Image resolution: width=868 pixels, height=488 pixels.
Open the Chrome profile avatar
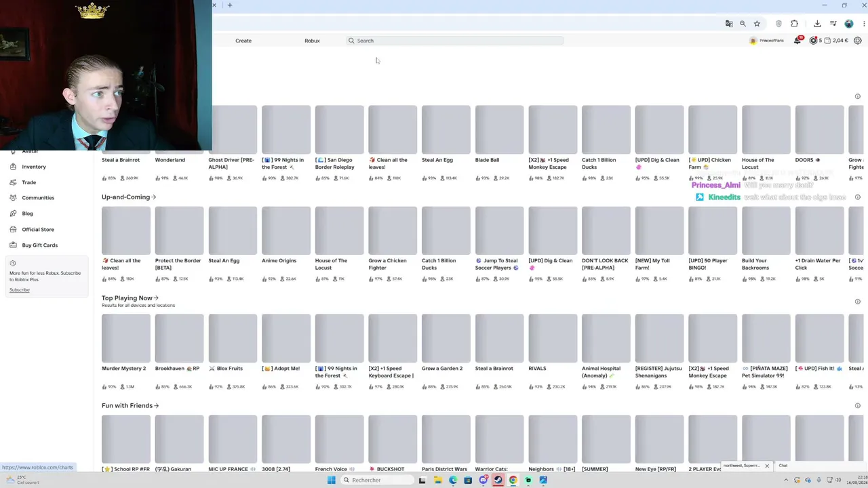coord(849,24)
